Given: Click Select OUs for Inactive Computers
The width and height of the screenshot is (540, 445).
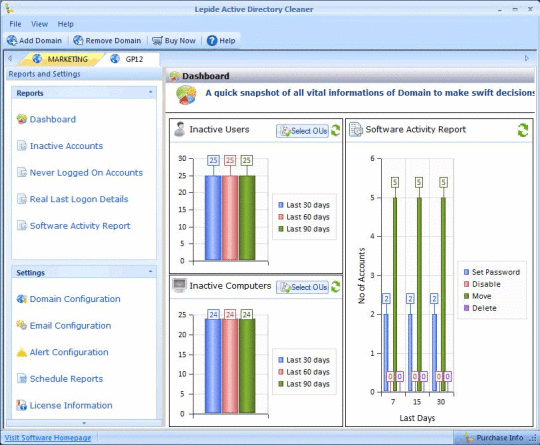Looking at the screenshot, I should pyautogui.click(x=303, y=287).
